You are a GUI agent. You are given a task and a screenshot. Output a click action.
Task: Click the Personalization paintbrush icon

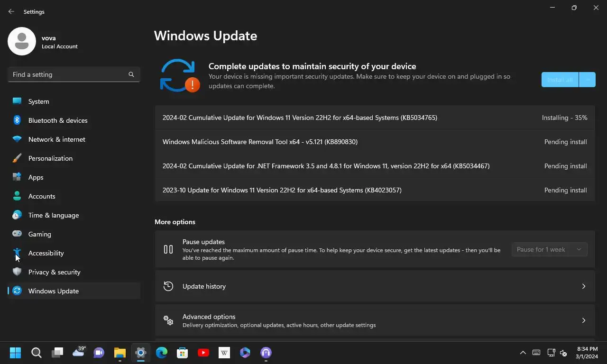tap(17, 158)
